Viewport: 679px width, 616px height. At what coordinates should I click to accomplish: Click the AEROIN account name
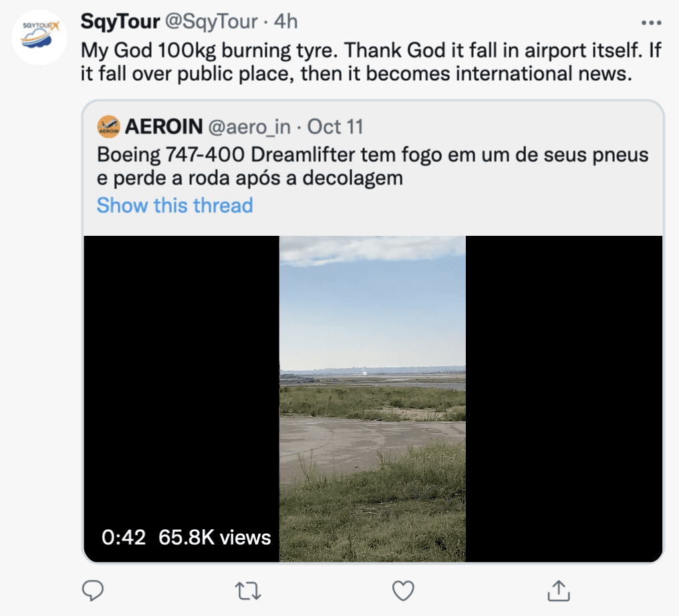(164, 126)
